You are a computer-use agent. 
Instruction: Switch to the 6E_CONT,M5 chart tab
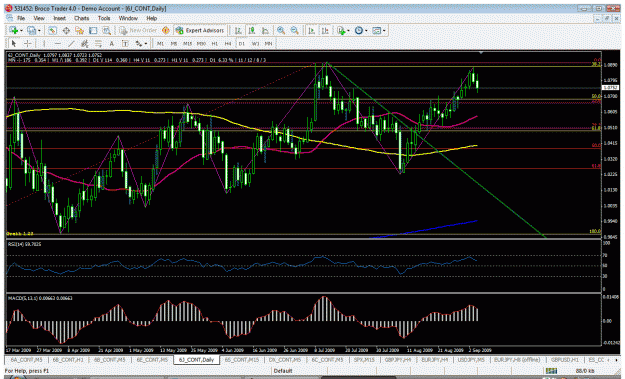152,360
